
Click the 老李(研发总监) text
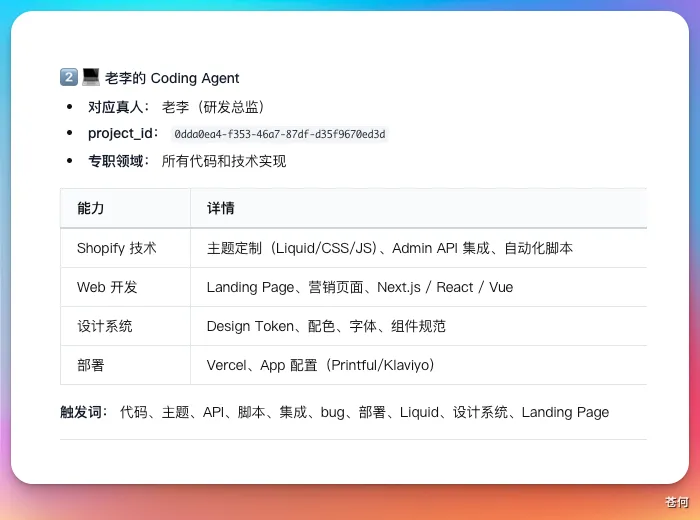pos(213,107)
